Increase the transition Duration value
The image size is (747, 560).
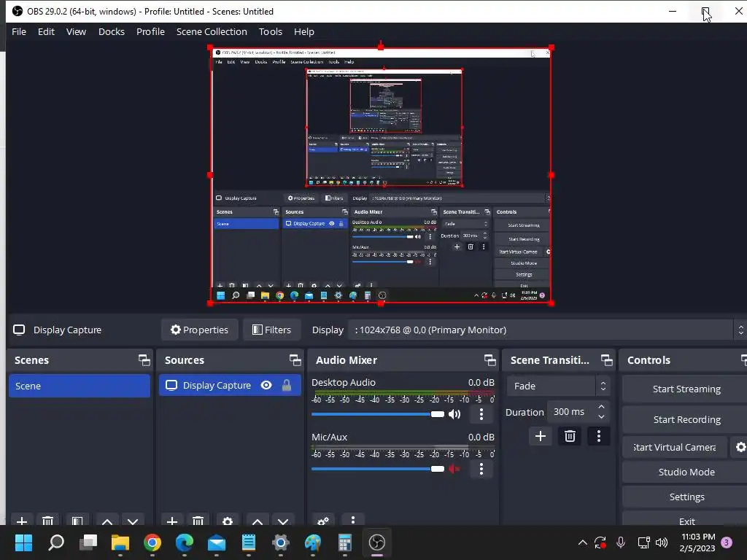coord(601,407)
